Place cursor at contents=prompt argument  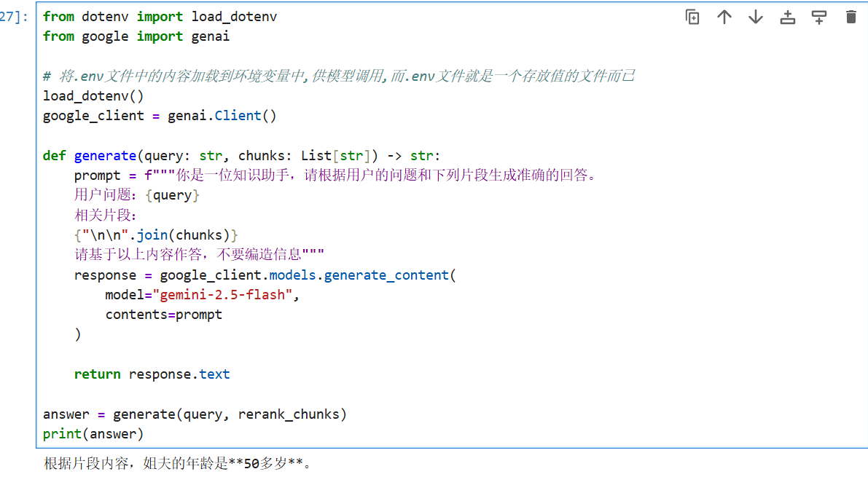163,315
